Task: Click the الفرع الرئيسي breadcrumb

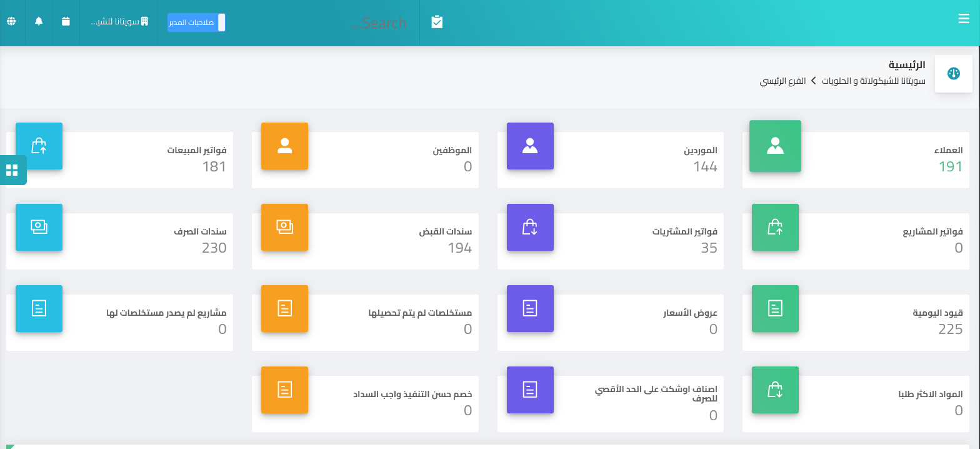Action: point(783,81)
